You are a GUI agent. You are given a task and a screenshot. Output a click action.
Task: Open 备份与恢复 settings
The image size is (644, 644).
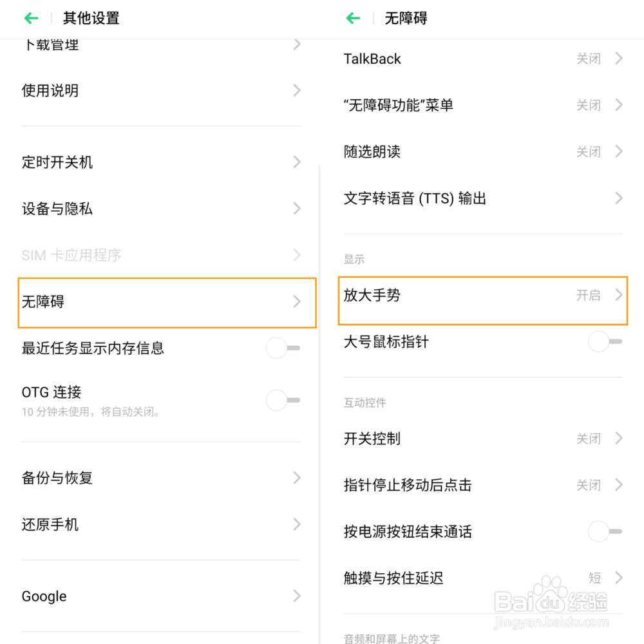point(161,478)
